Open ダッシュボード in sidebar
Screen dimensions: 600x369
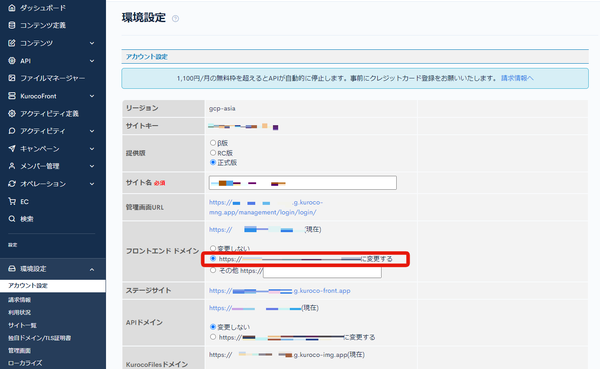click(43, 8)
